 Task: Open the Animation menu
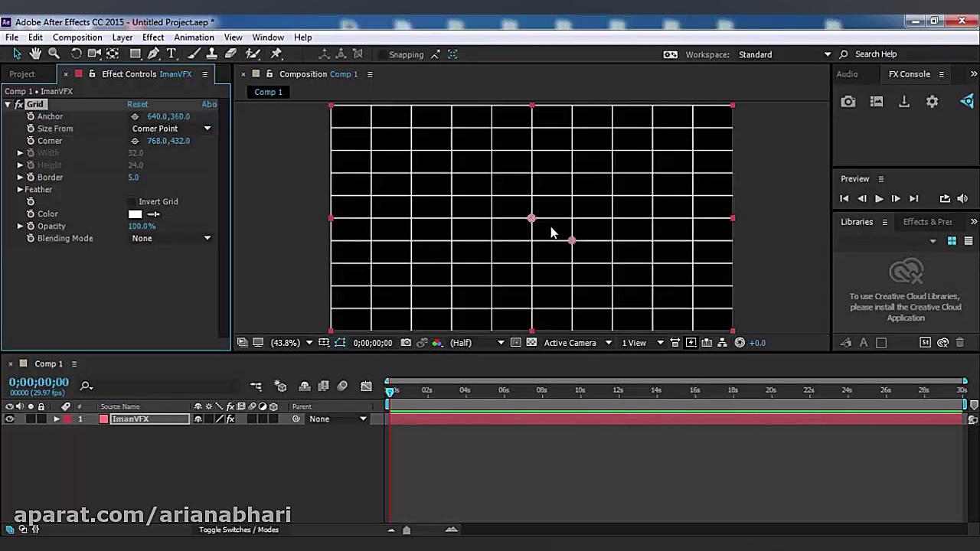click(x=194, y=37)
